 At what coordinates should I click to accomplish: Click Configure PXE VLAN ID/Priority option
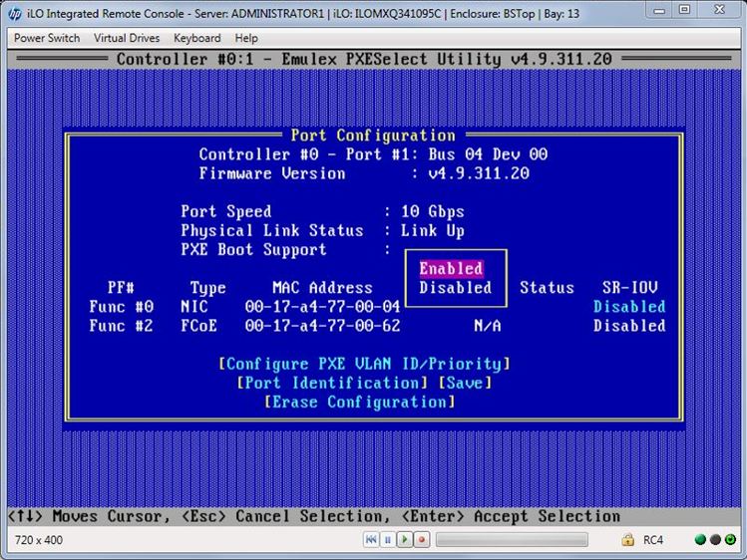coord(364,364)
